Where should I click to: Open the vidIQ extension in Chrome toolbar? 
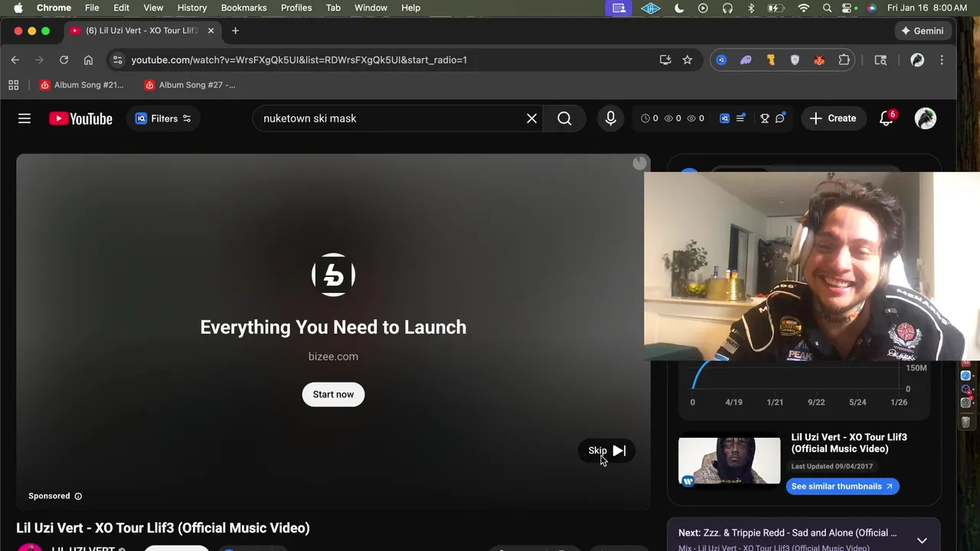(721, 60)
